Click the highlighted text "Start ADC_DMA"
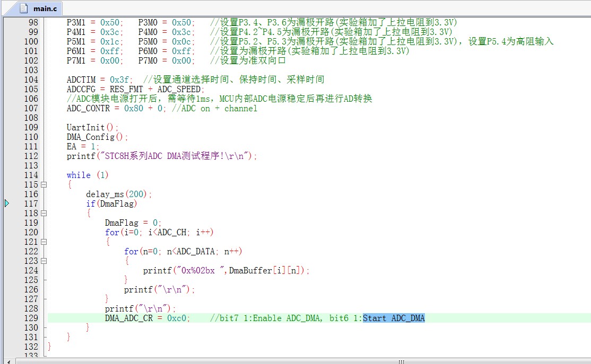The width and height of the screenshot is (591, 364). click(x=394, y=318)
